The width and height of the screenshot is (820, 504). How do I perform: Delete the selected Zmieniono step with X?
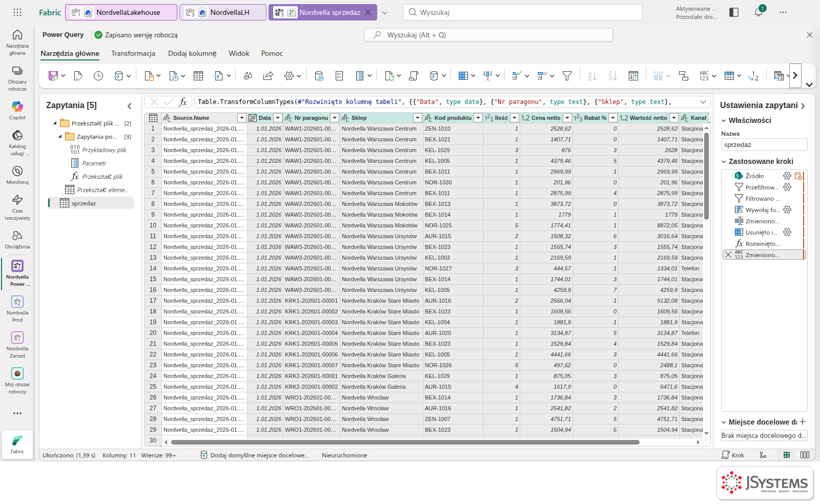728,255
